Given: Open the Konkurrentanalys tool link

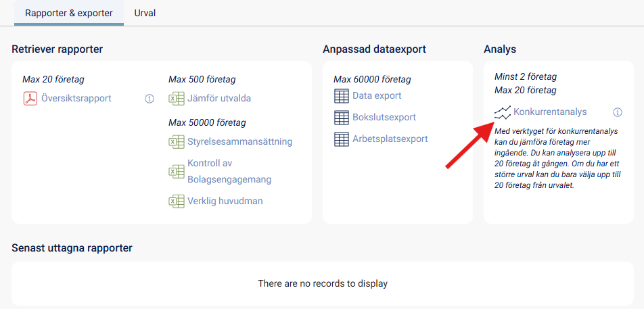Looking at the screenshot, I should pyautogui.click(x=550, y=112).
